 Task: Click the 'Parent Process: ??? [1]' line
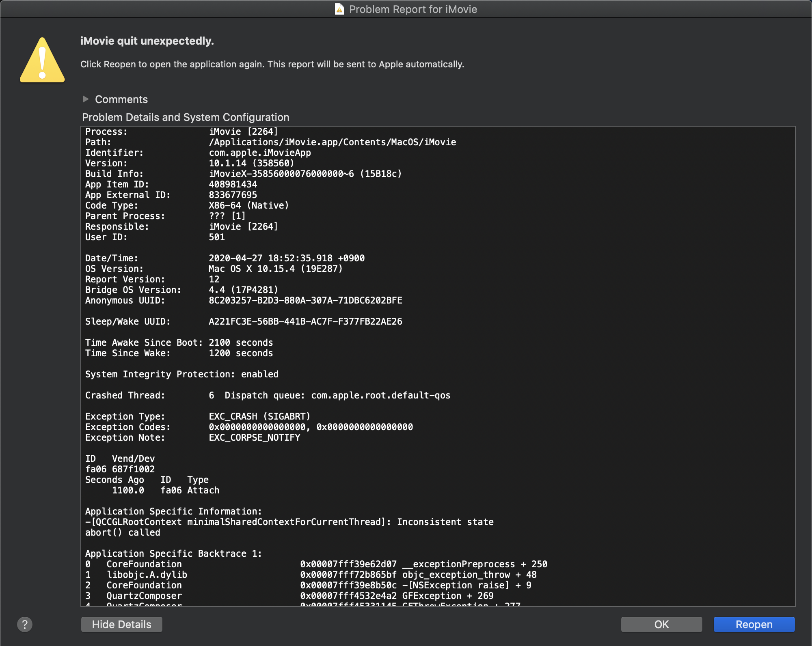[x=166, y=216]
